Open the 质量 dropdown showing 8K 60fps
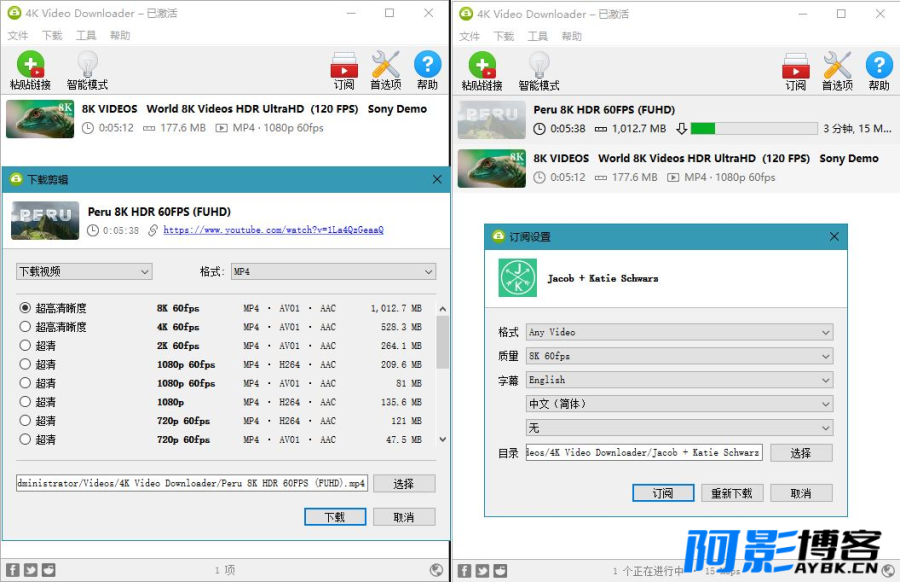 click(x=679, y=356)
